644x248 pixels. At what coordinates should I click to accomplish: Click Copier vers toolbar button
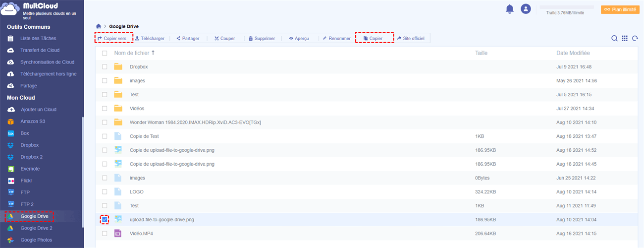[x=112, y=38]
